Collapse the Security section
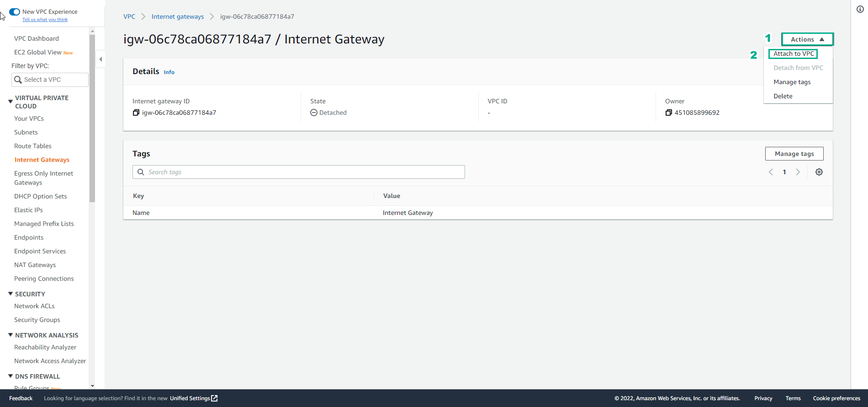 click(x=11, y=294)
